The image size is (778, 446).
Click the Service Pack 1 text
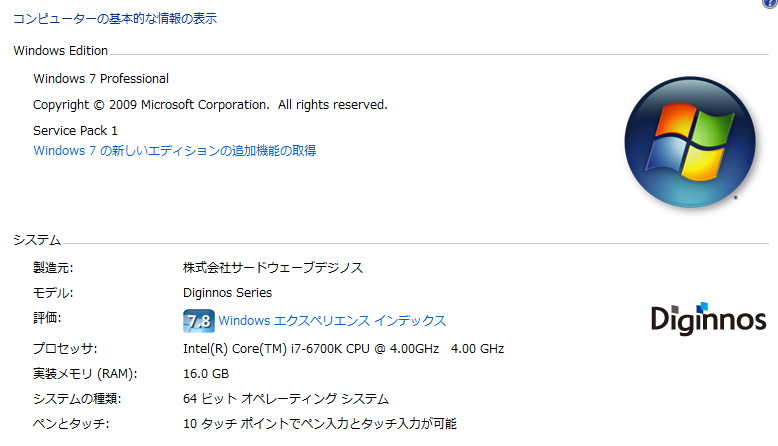[x=75, y=131]
